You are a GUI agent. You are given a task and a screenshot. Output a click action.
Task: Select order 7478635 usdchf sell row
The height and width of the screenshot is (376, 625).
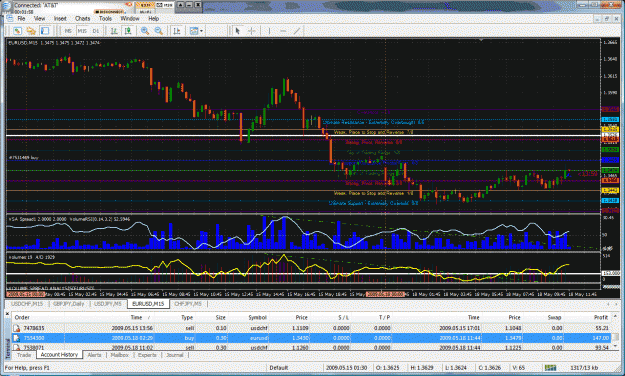click(311, 328)
